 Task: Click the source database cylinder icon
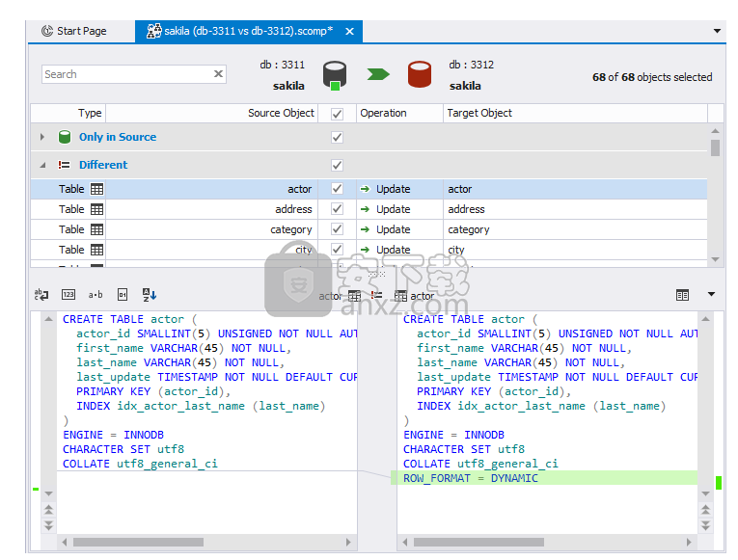click(x=335, y=75)
